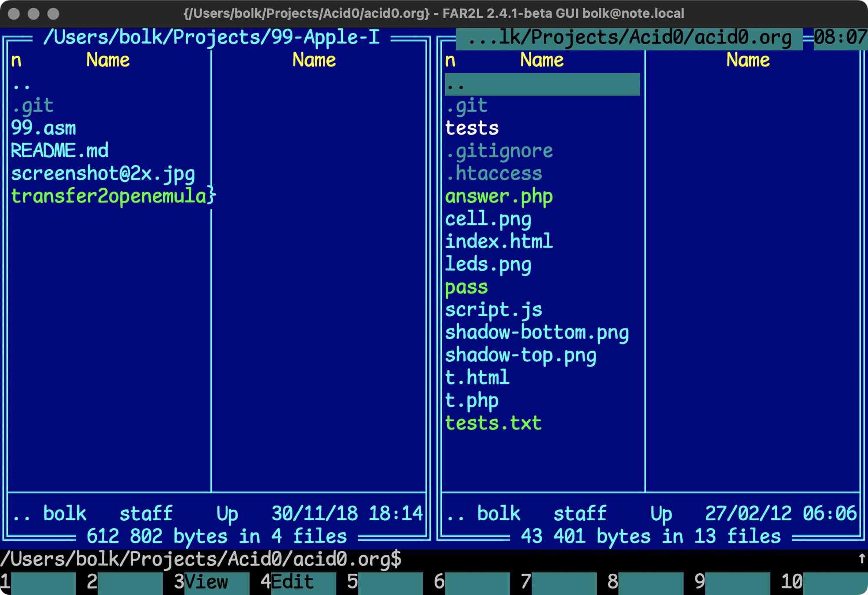Viewport: 868px width, 595px height.
Task: Click right panel '43 401 bytes in 13 files' summary
Action: click(x=651, y=537)
